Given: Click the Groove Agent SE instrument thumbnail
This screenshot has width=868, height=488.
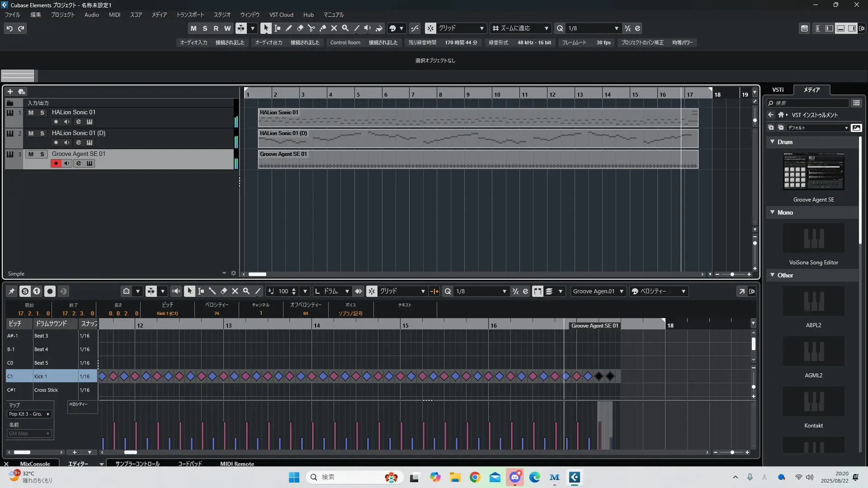Looking at the screenshot, I should pyautogui.click(x=813, y=171).
